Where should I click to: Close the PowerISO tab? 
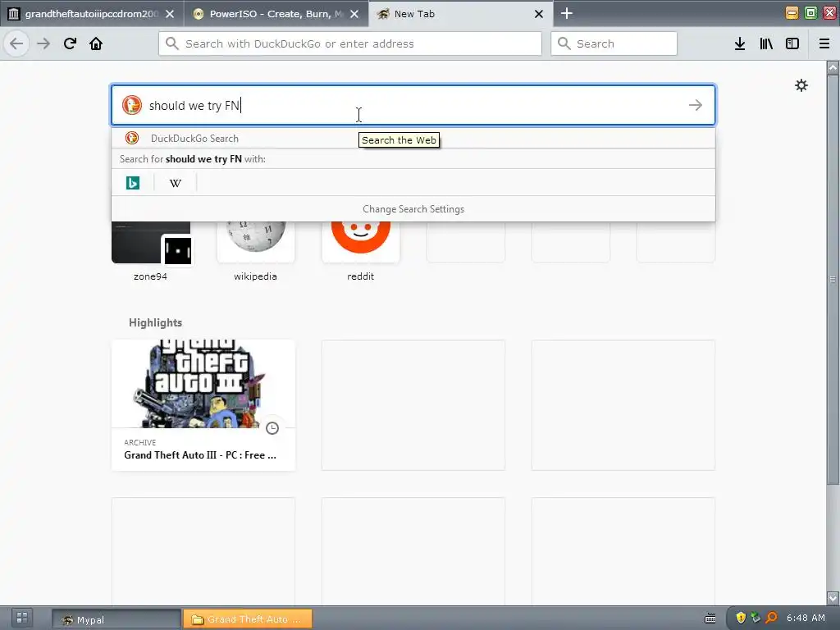click(354, 14)
